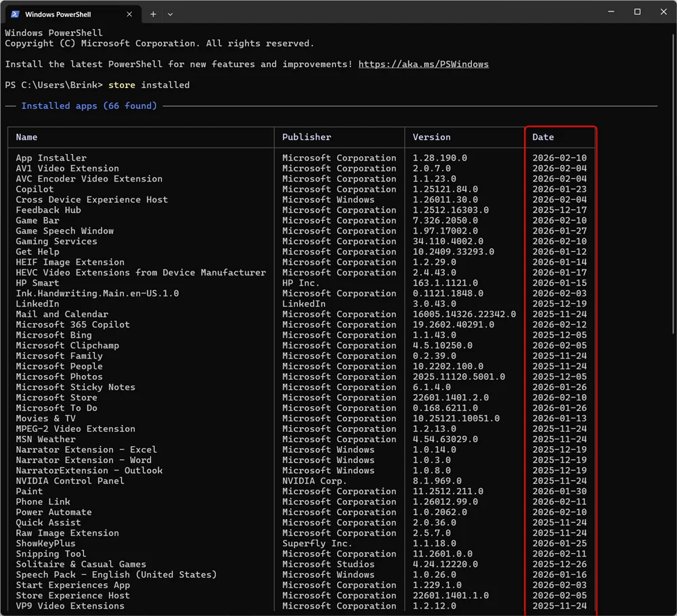Click the 'NVIDIA Corp.' publisher cell
677x616 pixels.
(x=315, y=481)
